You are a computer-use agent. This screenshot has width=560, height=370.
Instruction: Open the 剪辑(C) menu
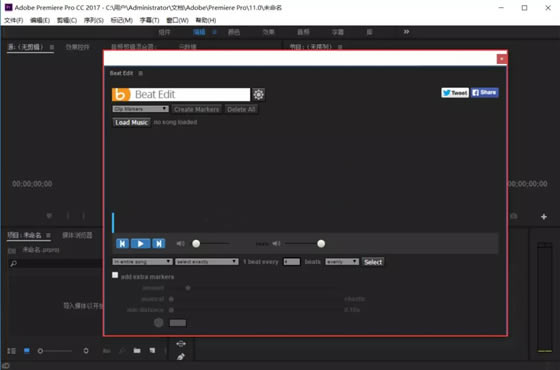[x=67, y=20]
